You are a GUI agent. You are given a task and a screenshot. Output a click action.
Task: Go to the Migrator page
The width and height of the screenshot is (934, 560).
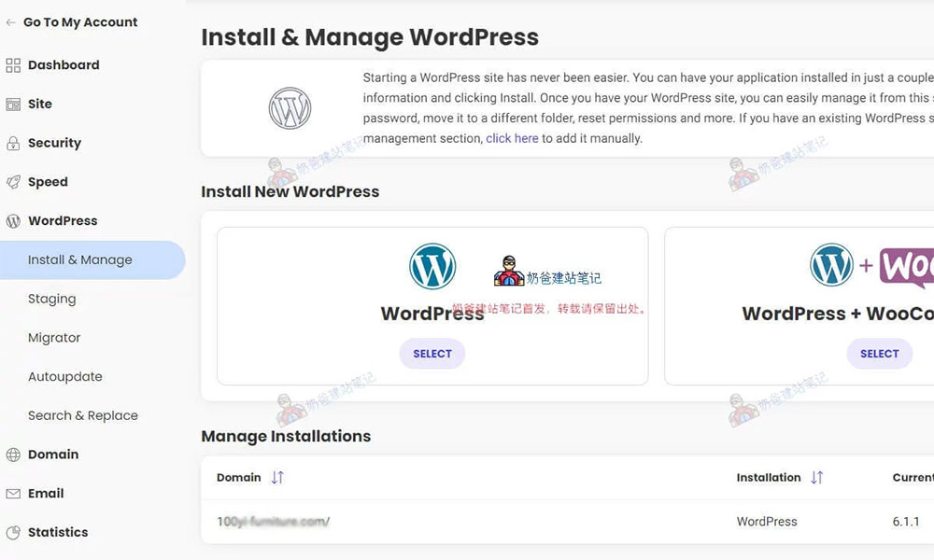pyautogui.click(x=54, y=338)
